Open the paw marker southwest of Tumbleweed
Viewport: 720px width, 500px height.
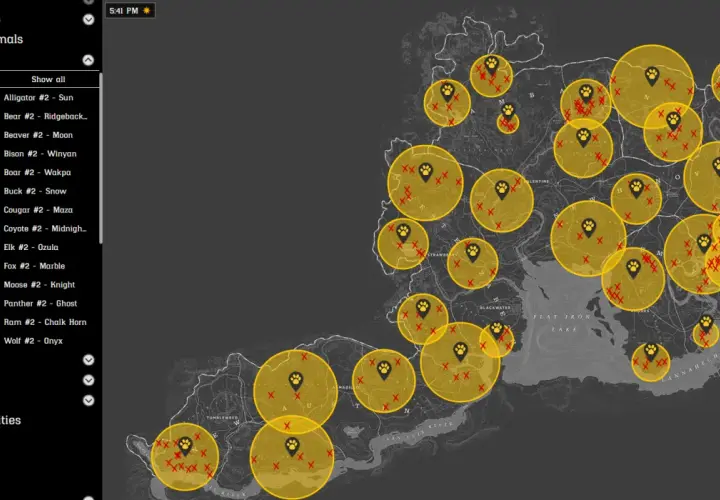tap(185, 446)
